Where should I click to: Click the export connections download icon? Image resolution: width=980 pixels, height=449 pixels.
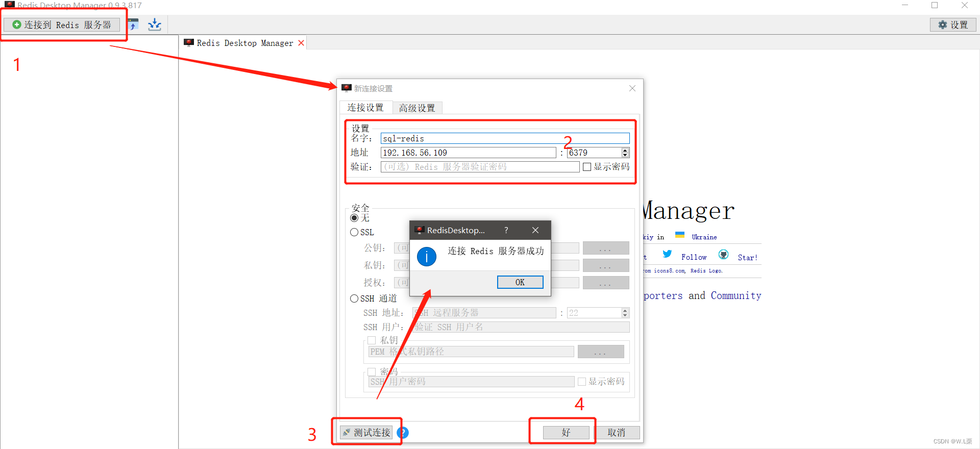(155, 24)
